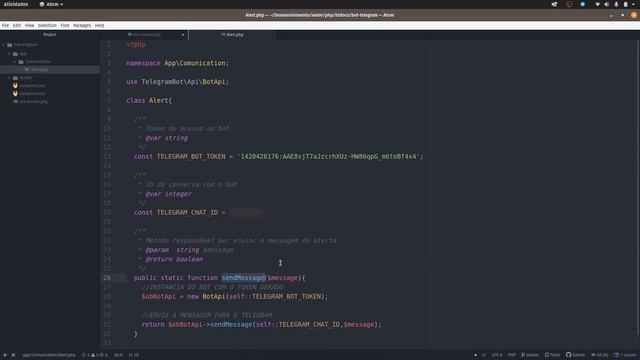The width and height of the screenshot is (640, 360).
Task: Open the Atividades overview
Action: click(16, 4)
